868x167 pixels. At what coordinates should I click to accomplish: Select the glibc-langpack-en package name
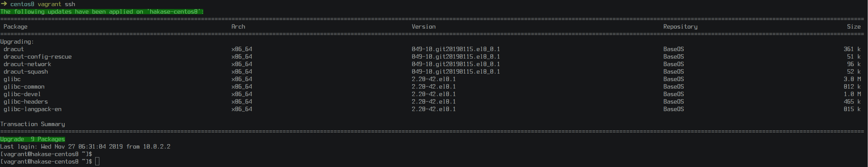click(x=32, y=109)
